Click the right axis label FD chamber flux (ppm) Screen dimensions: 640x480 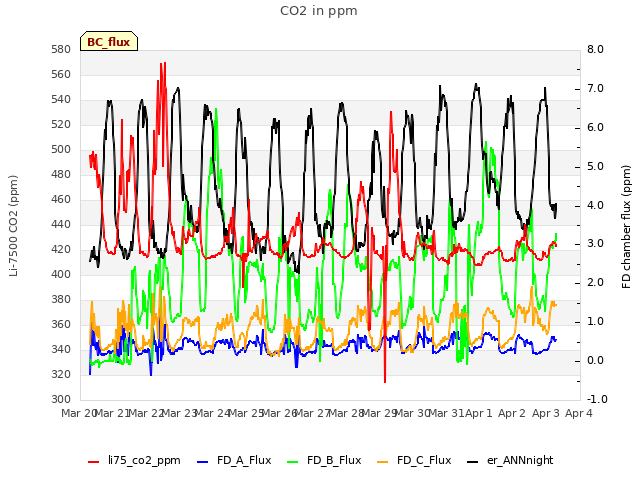point(626,227)
